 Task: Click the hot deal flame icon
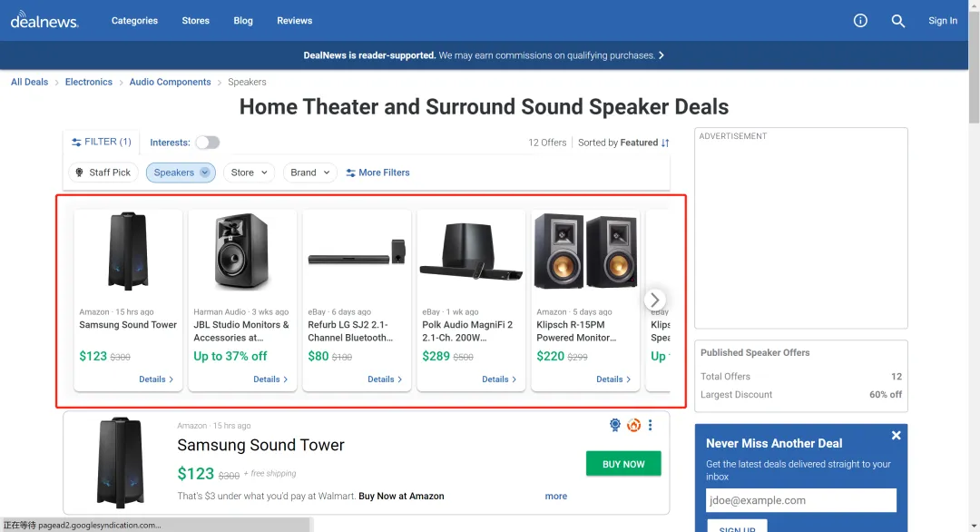(x=633, y=425)
